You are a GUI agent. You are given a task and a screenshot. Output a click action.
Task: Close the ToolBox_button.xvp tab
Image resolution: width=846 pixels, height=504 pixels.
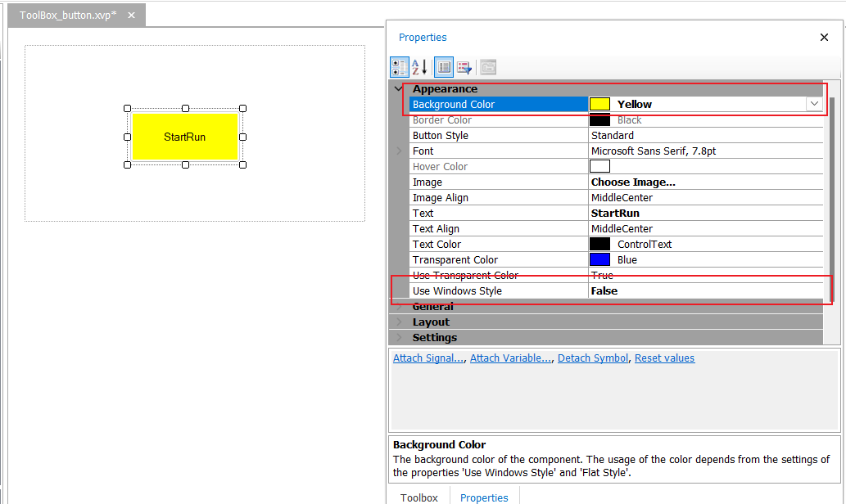[131, 16]
